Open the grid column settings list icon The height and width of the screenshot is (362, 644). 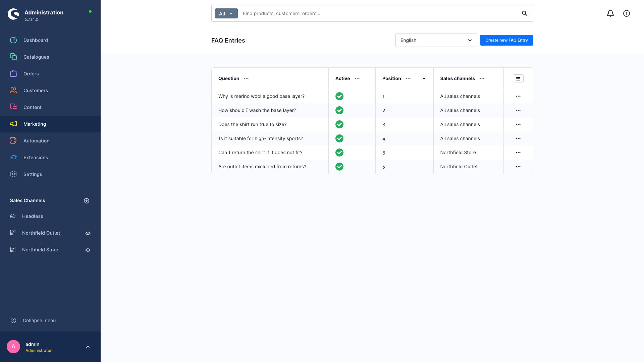(518, 78)
